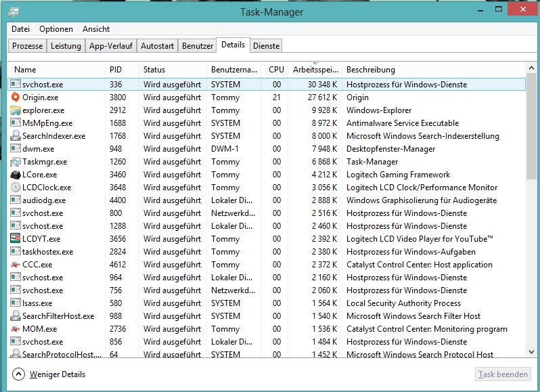
Task: Click the CCC.exe Catalyst icon
Action: [x=16, y=265]
